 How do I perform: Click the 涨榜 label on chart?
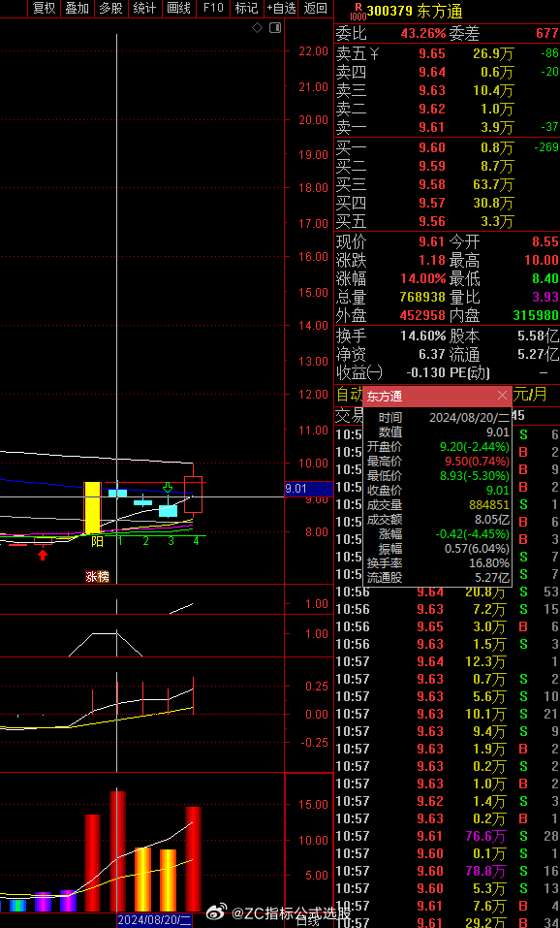98,577
